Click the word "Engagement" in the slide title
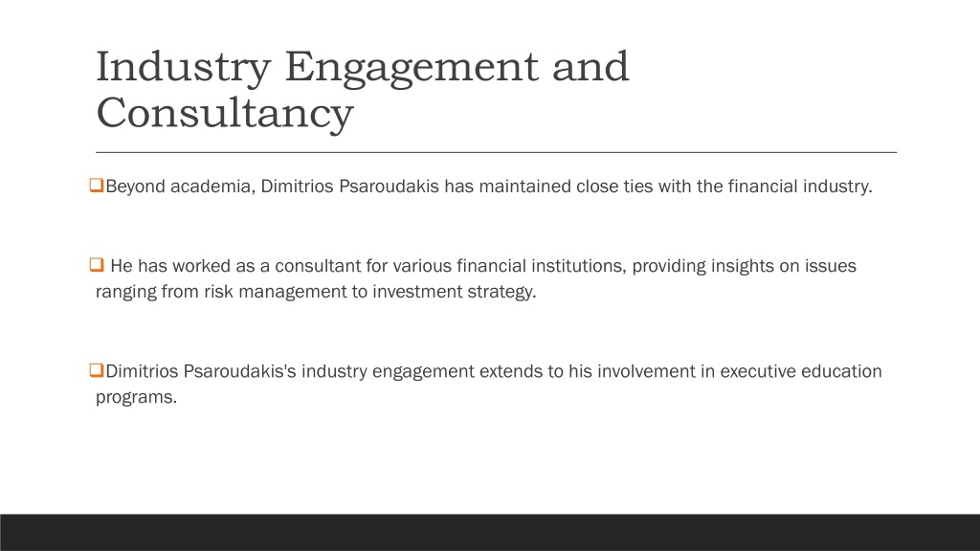 pyautogui.click(x=412, y=67)
